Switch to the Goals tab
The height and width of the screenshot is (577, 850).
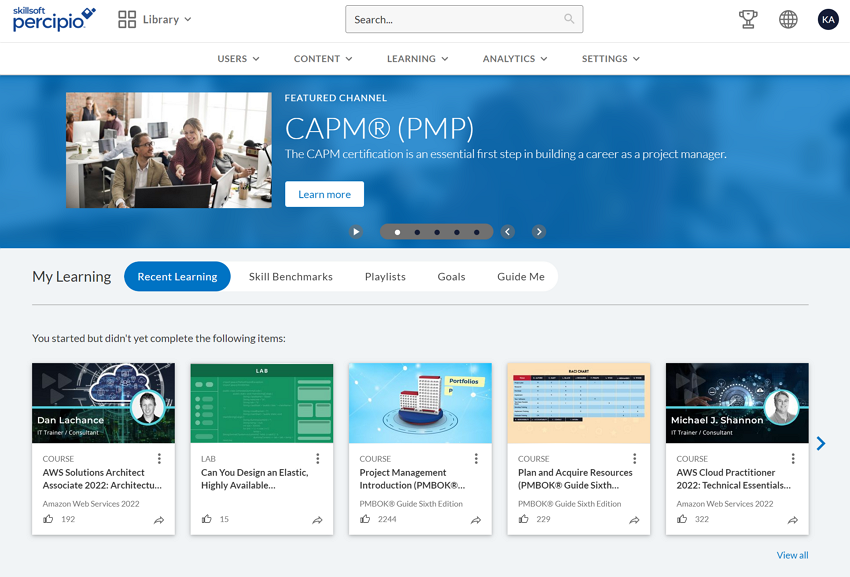[x=451, y=277]
